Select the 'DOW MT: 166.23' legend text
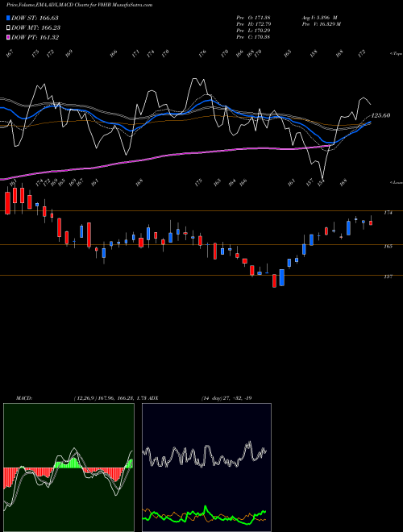 (x=35, y=27)
